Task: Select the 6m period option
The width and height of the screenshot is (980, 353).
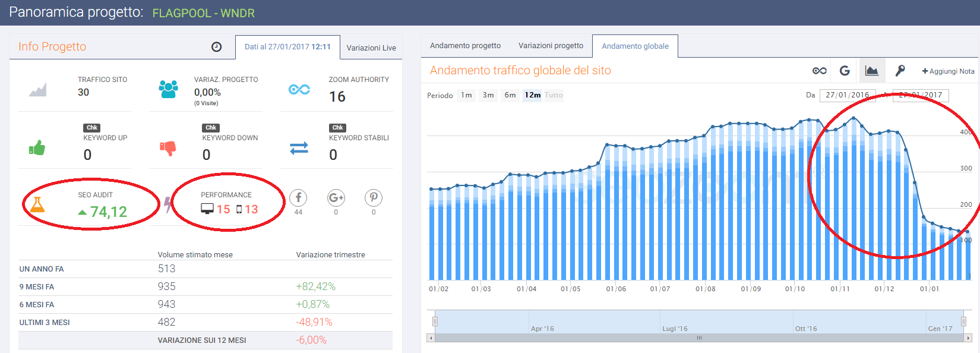Action: [510, 95]
